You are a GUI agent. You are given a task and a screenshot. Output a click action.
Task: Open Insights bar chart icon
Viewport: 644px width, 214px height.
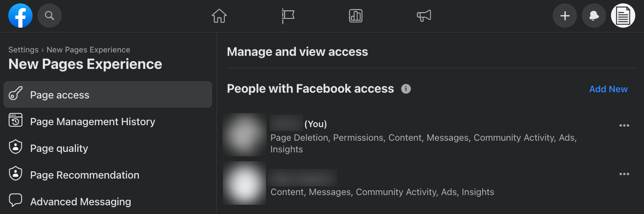coord(356,16)
